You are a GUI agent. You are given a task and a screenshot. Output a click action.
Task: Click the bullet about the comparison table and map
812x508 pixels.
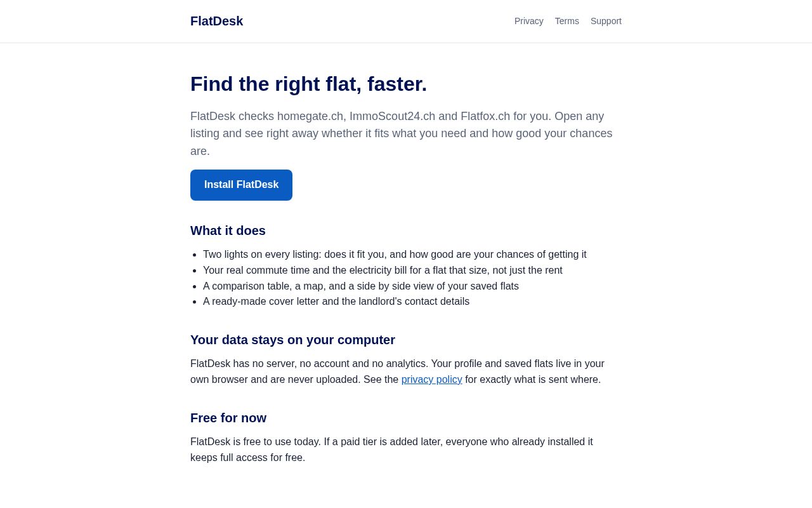tap(361, 286)
